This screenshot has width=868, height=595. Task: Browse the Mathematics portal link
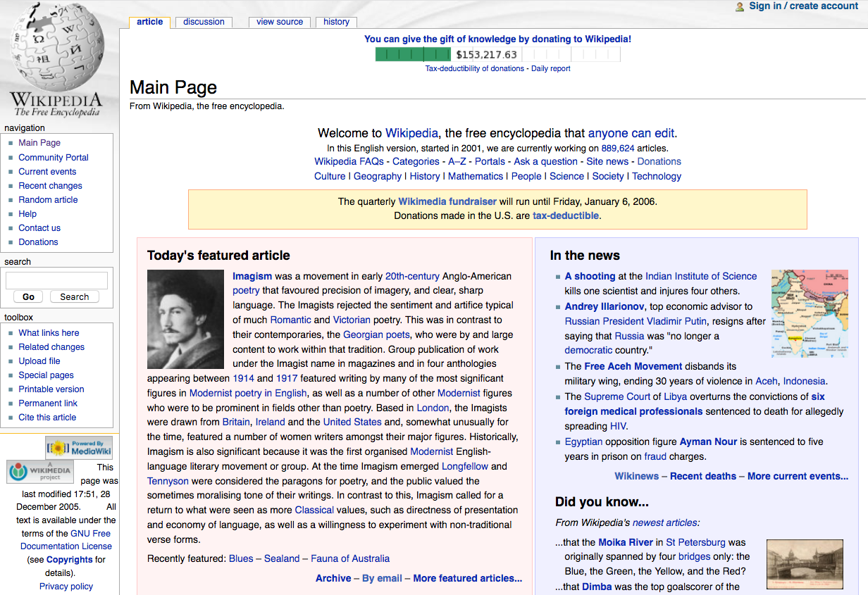476,176
